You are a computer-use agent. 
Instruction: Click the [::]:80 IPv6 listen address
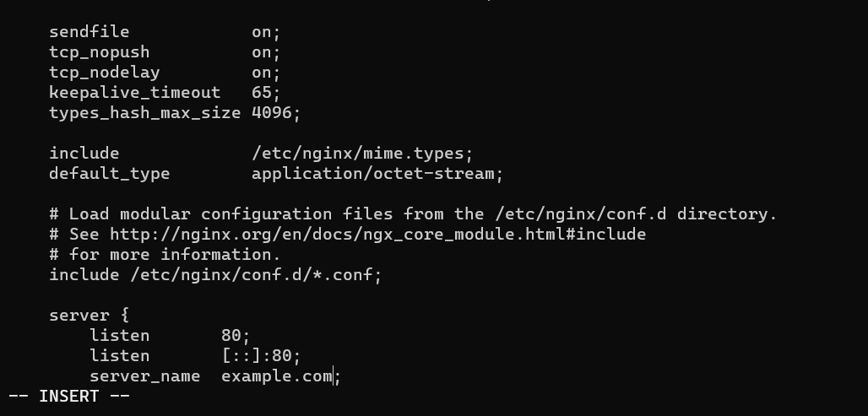256,356
